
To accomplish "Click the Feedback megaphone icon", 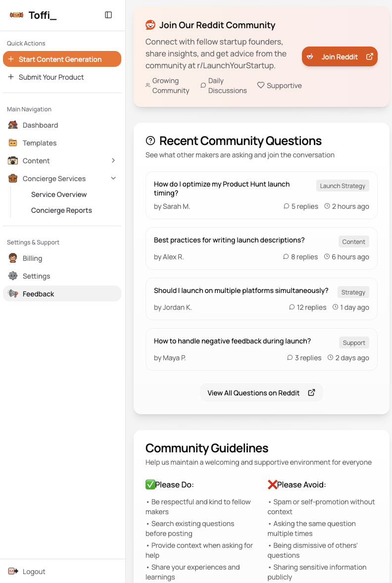I will click(x=13, y=294).
